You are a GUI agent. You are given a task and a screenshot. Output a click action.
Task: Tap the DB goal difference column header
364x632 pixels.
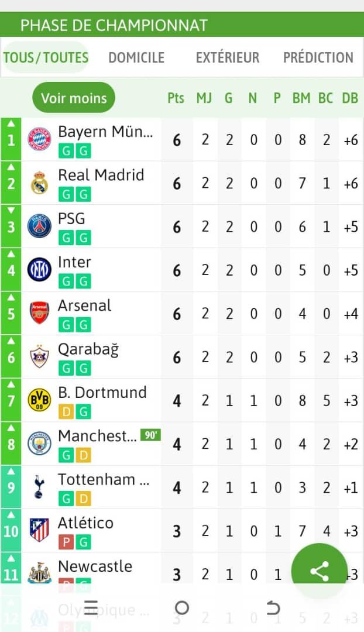click(350, 98)
